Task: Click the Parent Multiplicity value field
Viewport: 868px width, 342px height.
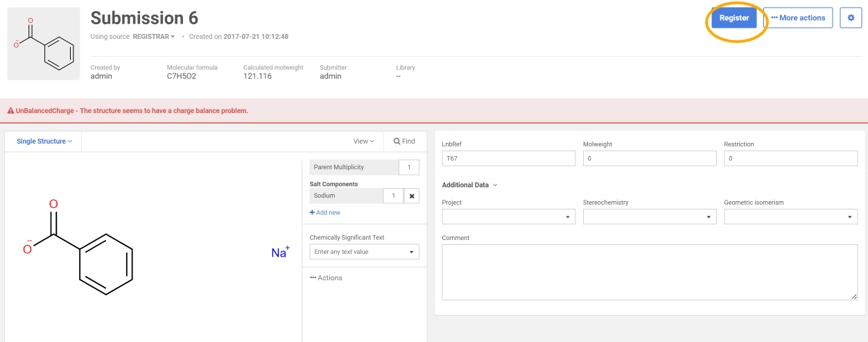Action: coord(409,167)
